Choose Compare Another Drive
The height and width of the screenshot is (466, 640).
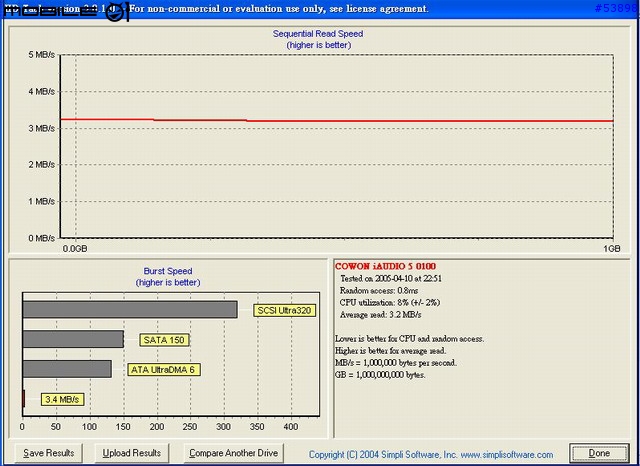tap(233, 453)
